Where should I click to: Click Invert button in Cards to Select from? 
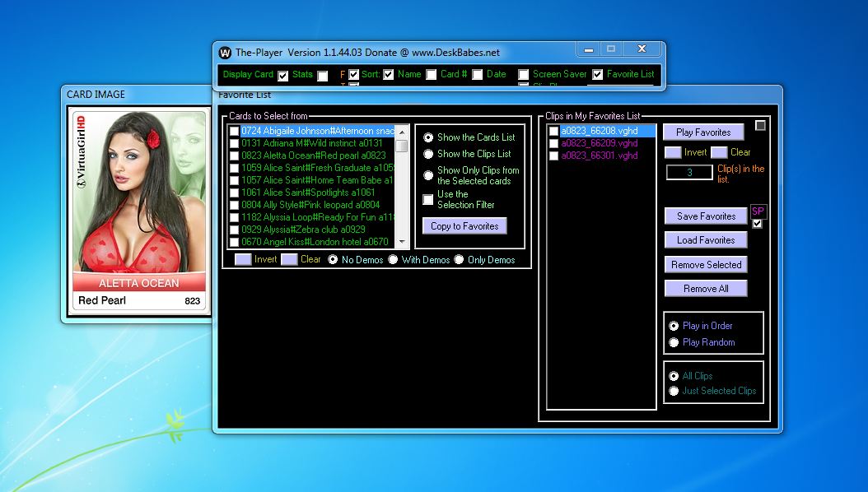pyautogui.click(x=243, y=260)
